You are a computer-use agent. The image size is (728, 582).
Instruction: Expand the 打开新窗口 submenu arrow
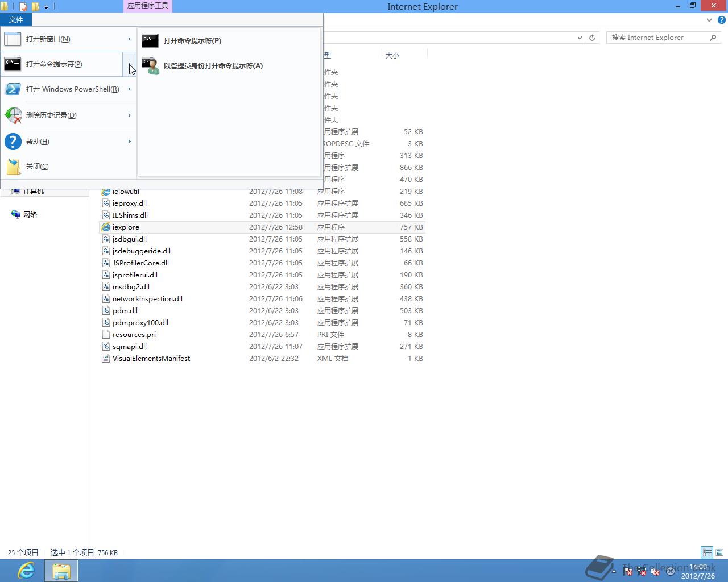point(130,39)
